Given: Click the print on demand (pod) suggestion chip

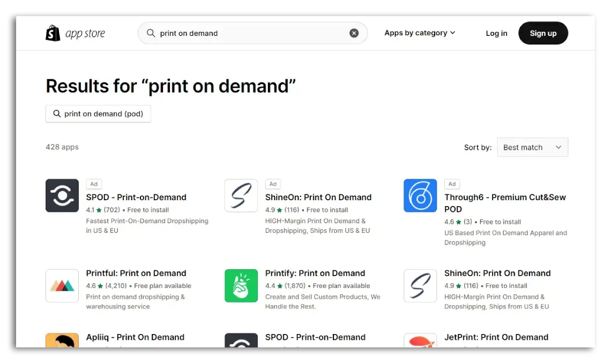Looking at the screenshot, I should pos(98,113).
